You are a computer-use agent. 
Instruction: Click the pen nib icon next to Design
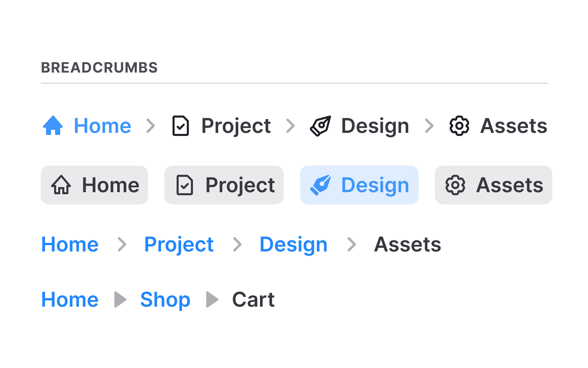coord(320,126)
